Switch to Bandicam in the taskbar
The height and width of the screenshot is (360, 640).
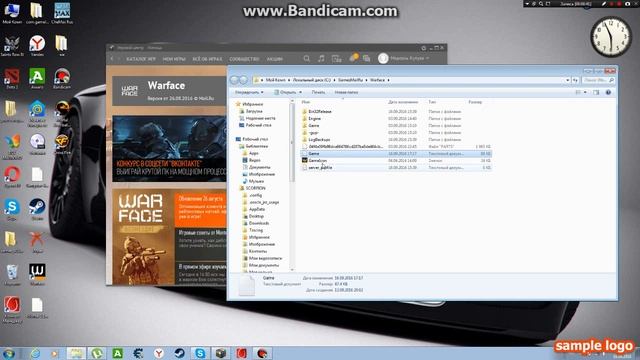(x=262, y=353)
